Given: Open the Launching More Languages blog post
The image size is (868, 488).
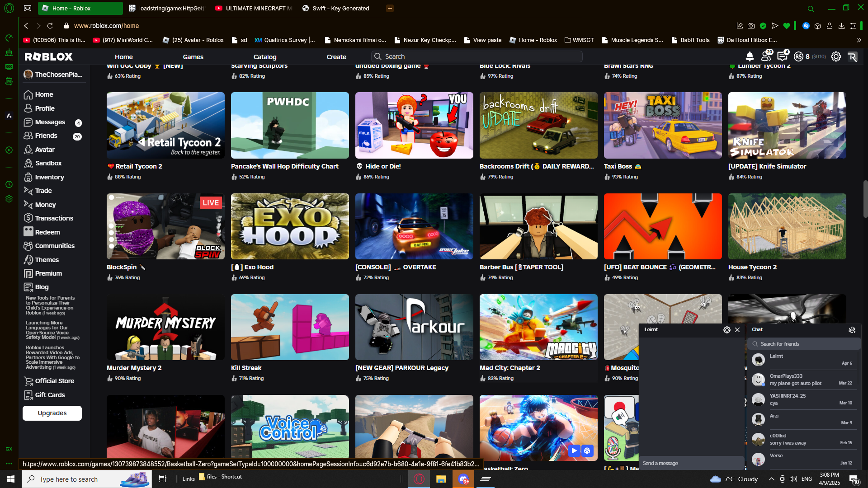Looking at the screenshot, I should [x=52, y=330].
